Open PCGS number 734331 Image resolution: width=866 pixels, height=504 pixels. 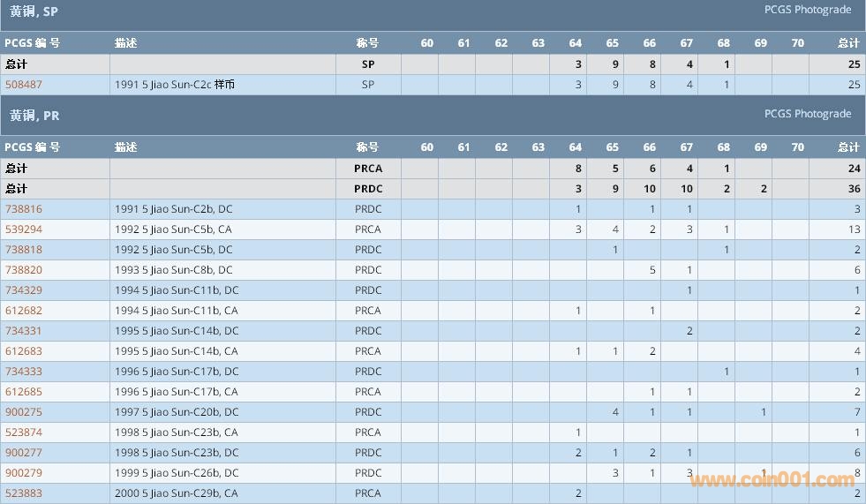click(x=24, y=331)
